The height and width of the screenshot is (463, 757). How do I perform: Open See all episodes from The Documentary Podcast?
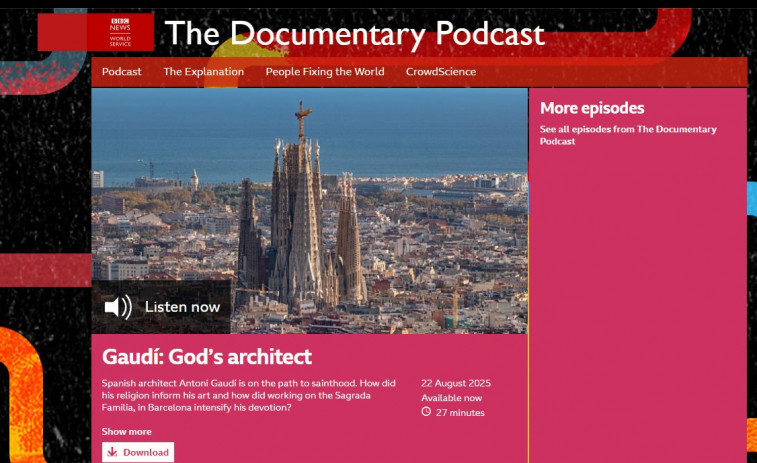click(628, 135)
